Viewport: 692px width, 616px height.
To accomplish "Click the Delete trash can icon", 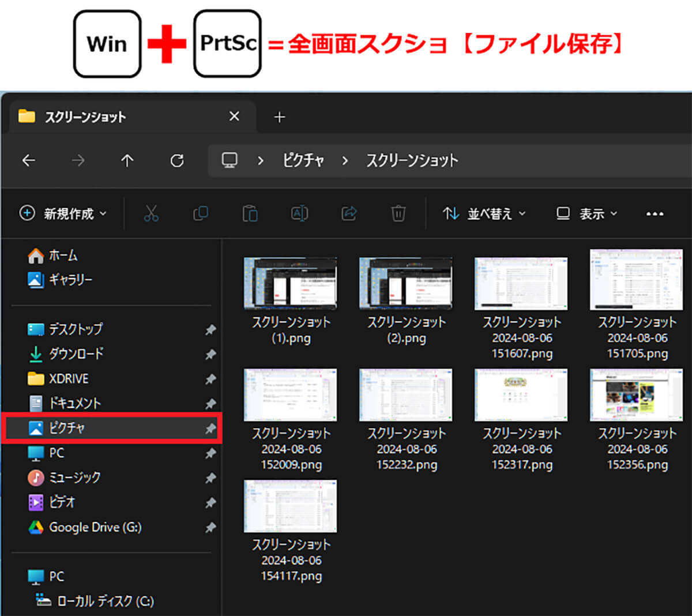I will point(398,213).
